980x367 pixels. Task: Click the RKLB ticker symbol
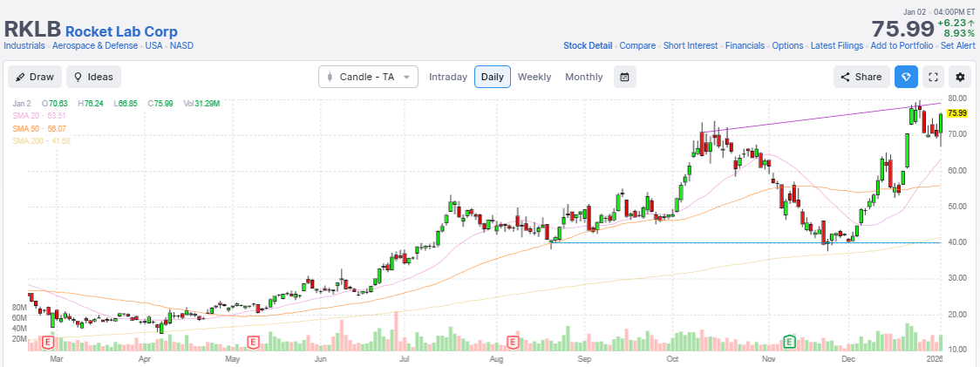[x=32, y=29]
